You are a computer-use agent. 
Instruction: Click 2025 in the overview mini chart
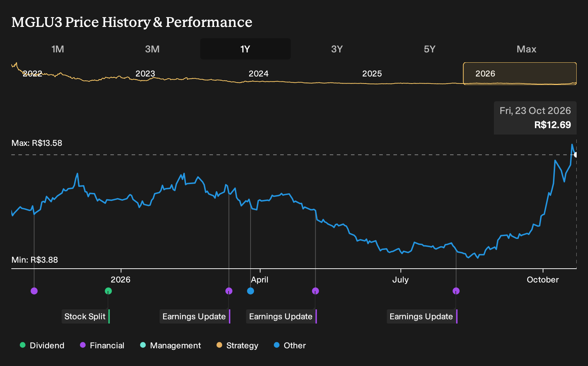pos(372,74)
